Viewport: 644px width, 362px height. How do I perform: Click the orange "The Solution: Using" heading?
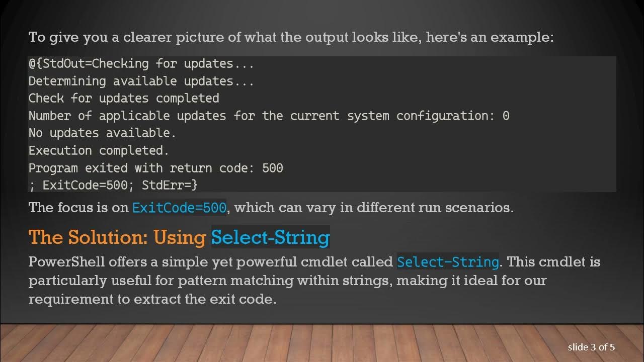117,237
